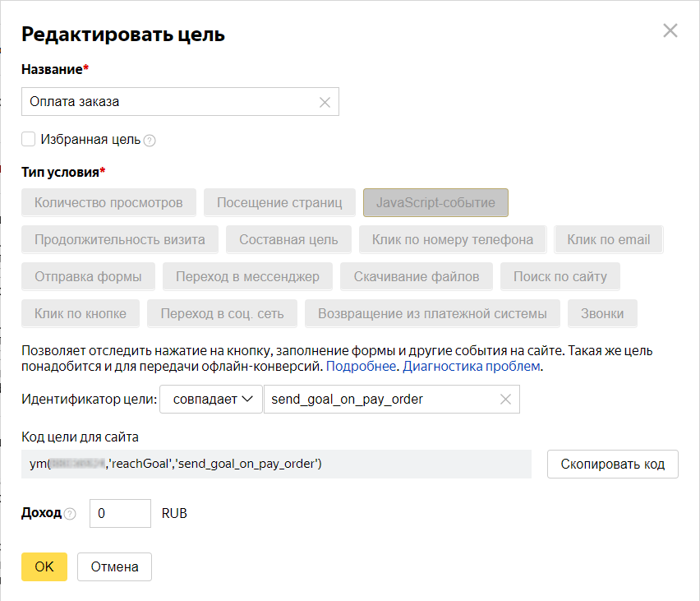Click the ym reachGoal code snippet
The height and width of the screenshot is (601, 700).
[x=276, y=464]
